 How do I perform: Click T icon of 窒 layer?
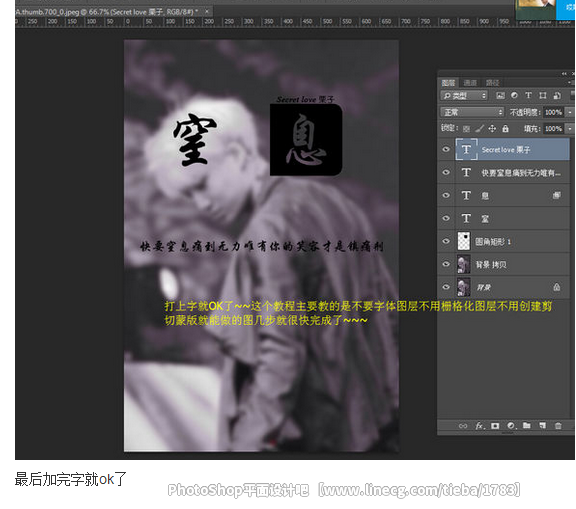click(466, 218)
